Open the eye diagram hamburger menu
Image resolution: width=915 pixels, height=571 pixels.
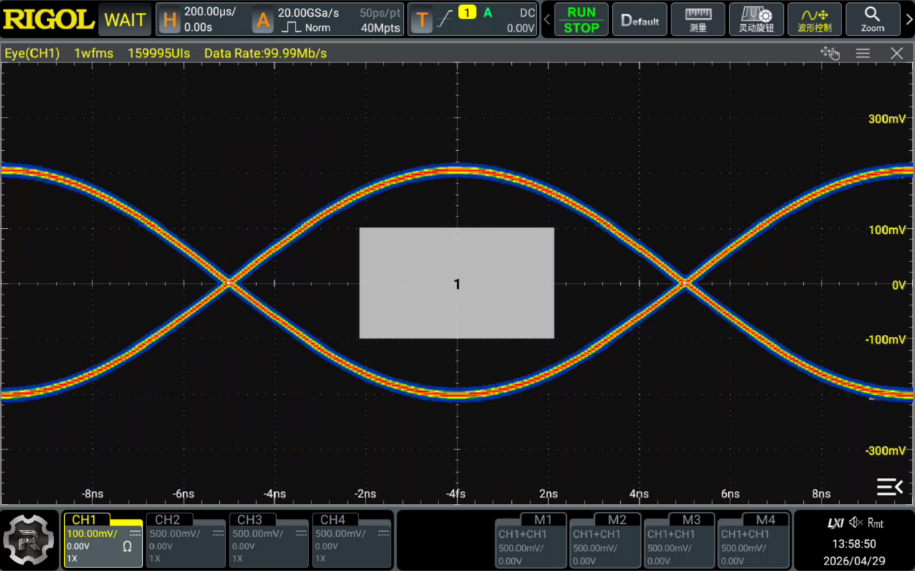pyautogui.click(x=863, y=54)
